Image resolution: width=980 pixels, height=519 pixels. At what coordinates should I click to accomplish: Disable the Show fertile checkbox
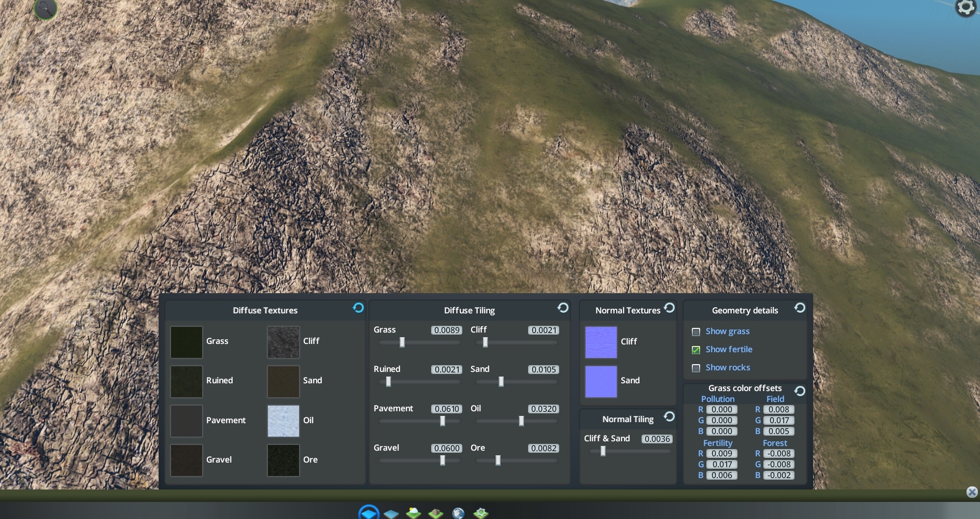click(696, 350)
